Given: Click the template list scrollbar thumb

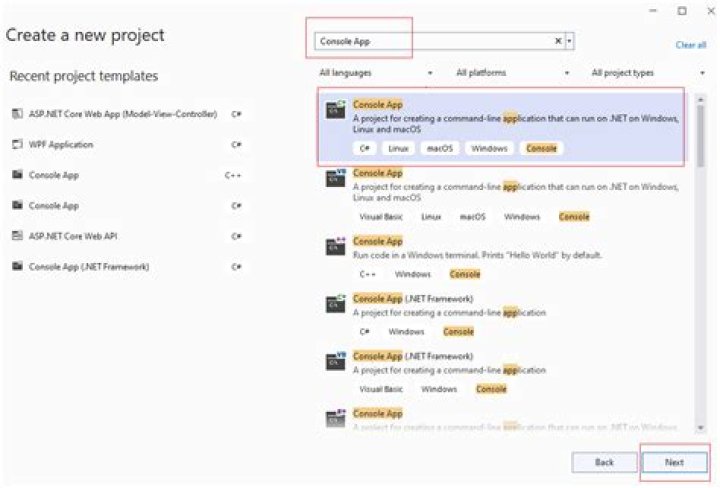Looking at the screenshot, I should (700, 135).
